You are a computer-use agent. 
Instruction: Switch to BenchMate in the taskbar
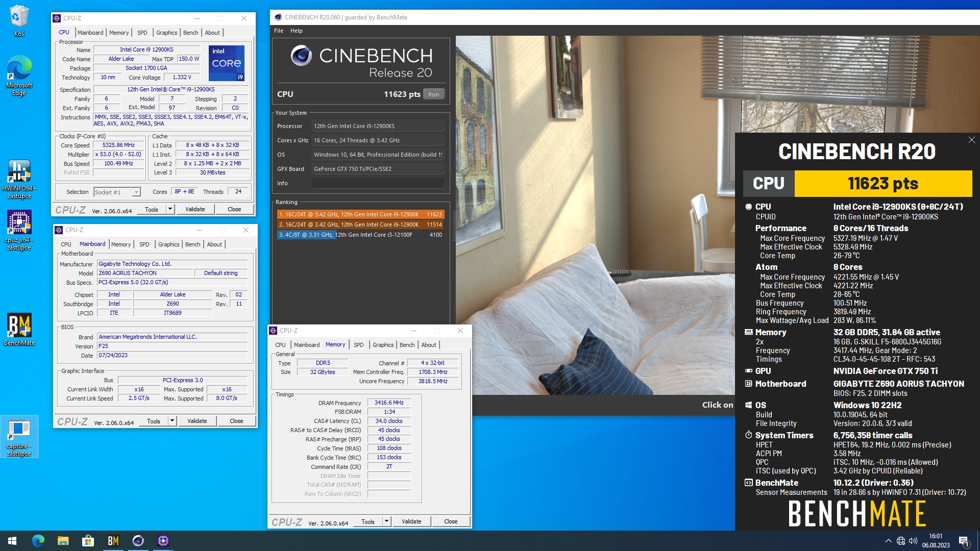tap(113, 541)
